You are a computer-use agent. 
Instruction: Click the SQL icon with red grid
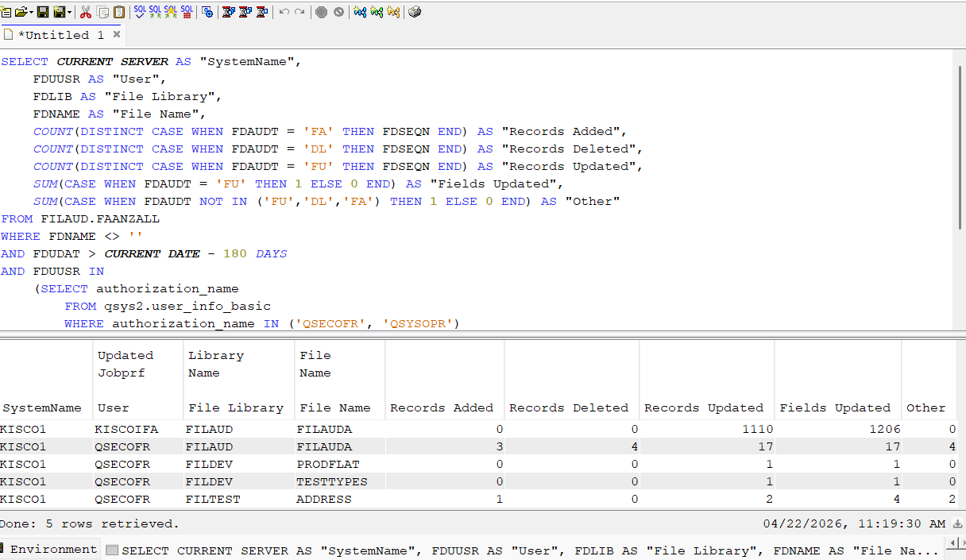coord(187,12)
